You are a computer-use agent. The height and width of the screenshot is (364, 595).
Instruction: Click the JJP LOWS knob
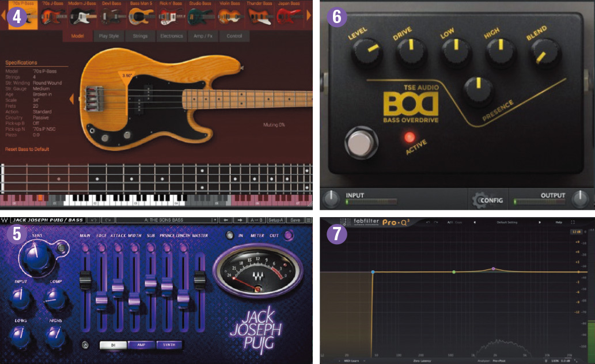20,336
